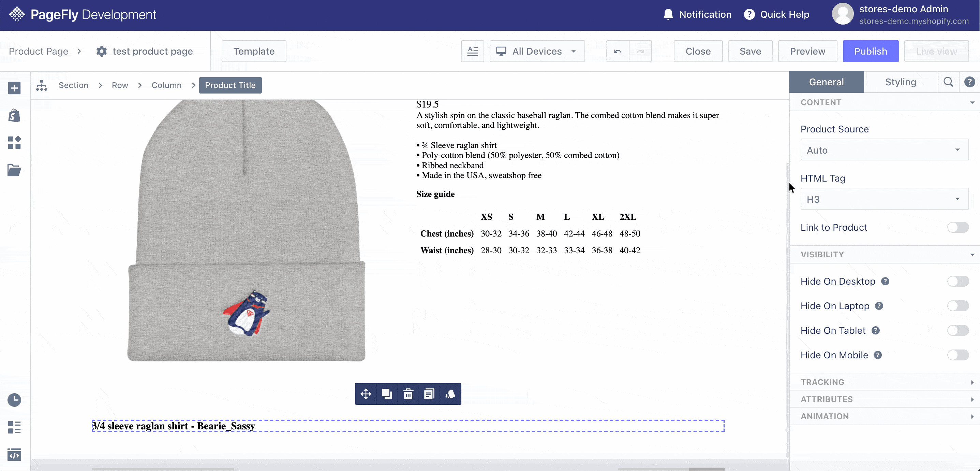
Task: Click the Size guide heading text
Action: 435,194
